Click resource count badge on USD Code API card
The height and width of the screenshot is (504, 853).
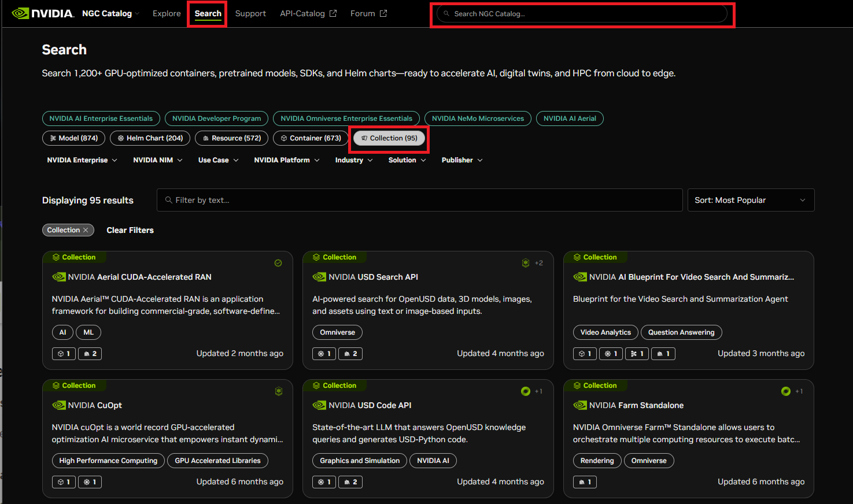pos(350,482)
